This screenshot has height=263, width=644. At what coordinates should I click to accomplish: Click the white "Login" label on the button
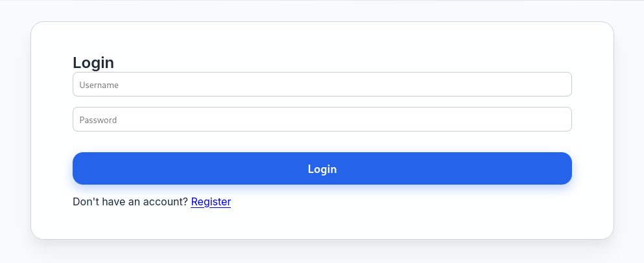322,169
